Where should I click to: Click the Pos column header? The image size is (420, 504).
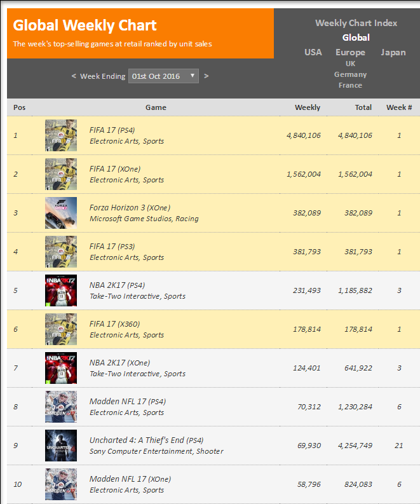coord(19,107)
